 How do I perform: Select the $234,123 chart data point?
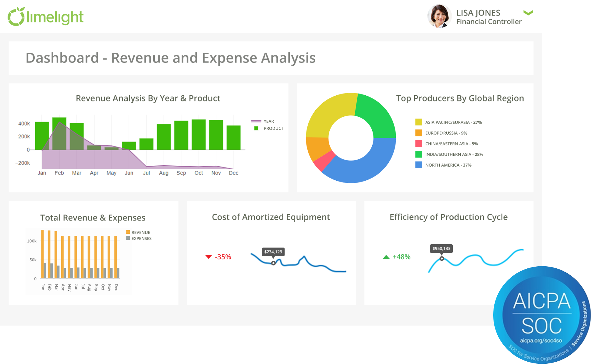tap(273, 263)
